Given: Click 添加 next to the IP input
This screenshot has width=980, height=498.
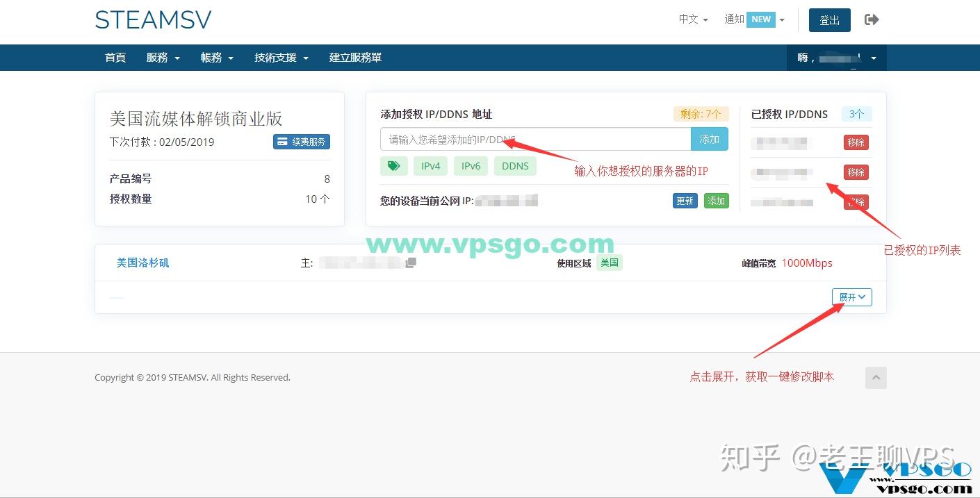Looking at the screenshot, I should pyautogui.click(x=710, y=139).
